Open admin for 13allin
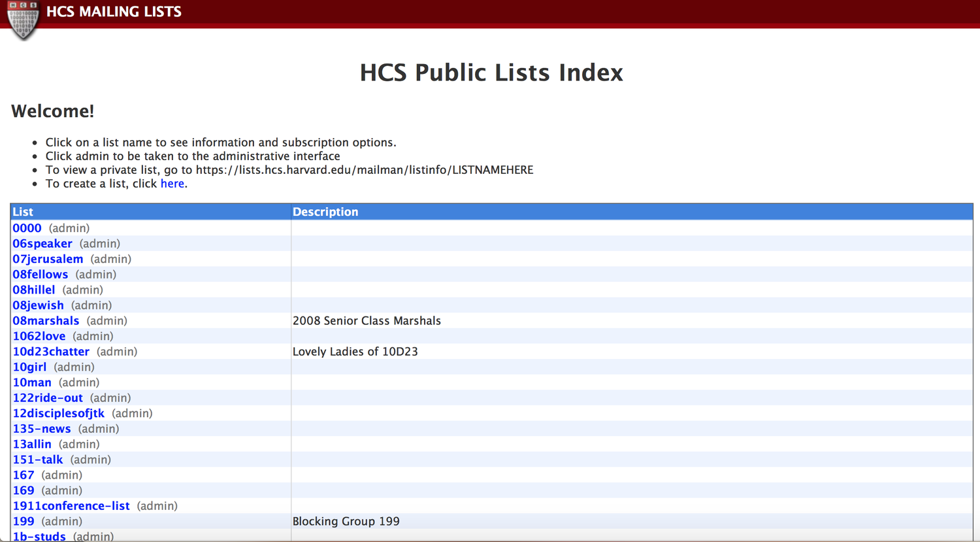Image resolution: width=980 pixels, height=542 pixels. tap(79, 445)
